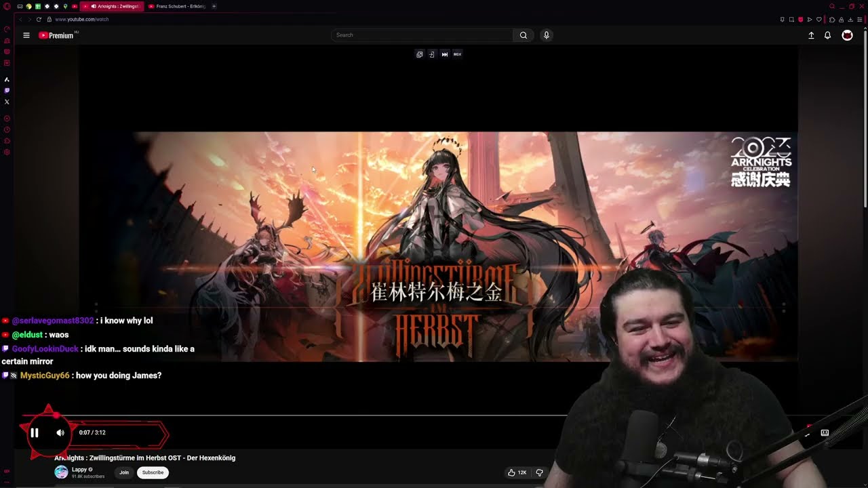Pause the video playback

35,432
